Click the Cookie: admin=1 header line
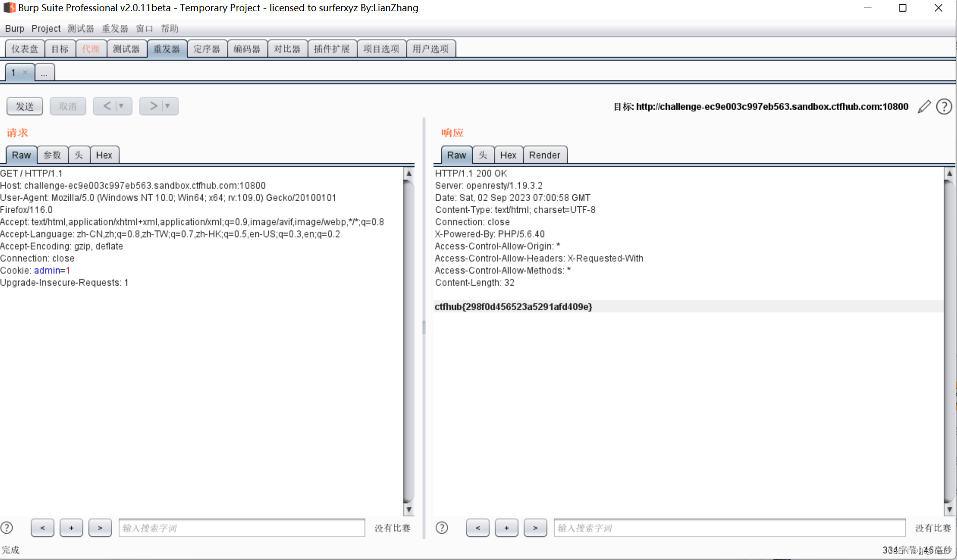The width and height of the screenshot is (957, 560). (x=35, y=270)
